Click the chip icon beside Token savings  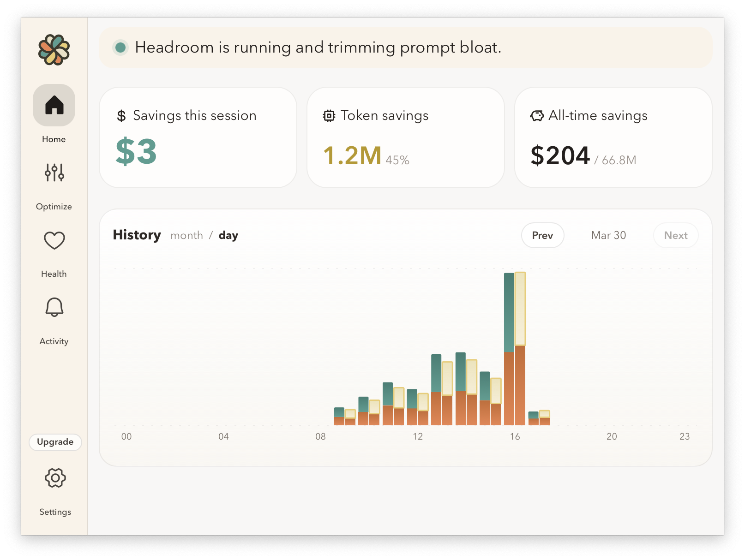(329, 116)
